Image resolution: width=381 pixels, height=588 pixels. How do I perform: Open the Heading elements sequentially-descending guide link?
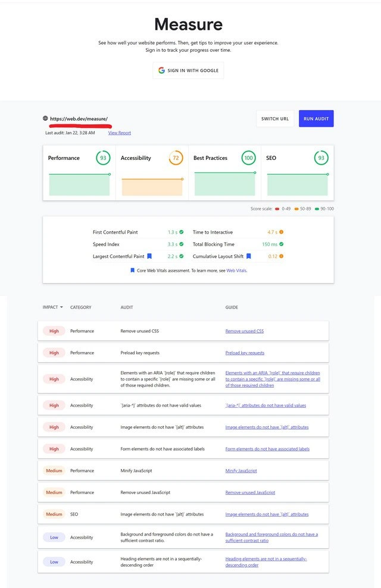point(266,562)
